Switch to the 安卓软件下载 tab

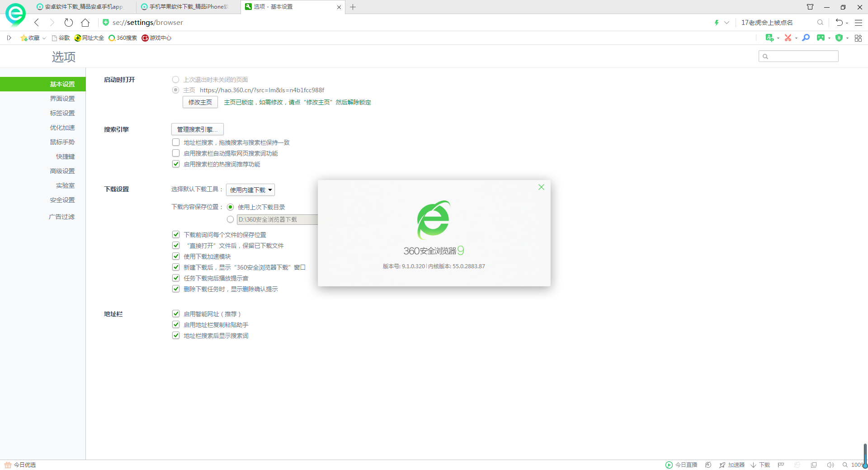84,7
